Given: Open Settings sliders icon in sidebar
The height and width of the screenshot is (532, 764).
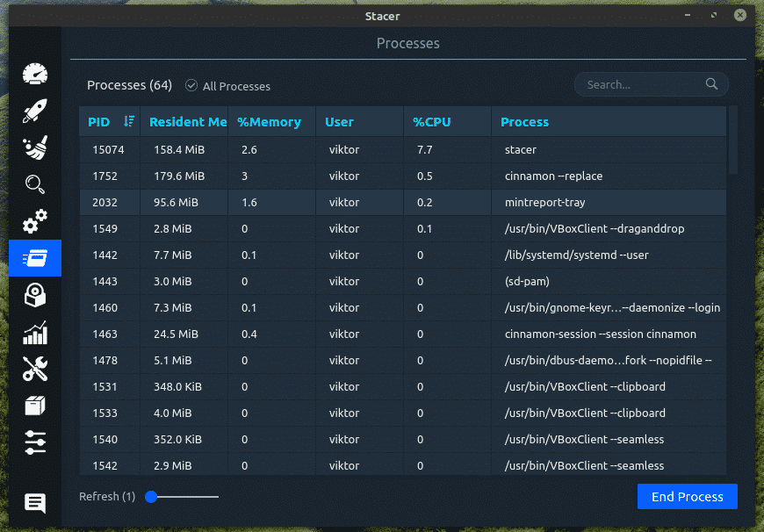Looking at the screenshot, I should coord(35,442).
